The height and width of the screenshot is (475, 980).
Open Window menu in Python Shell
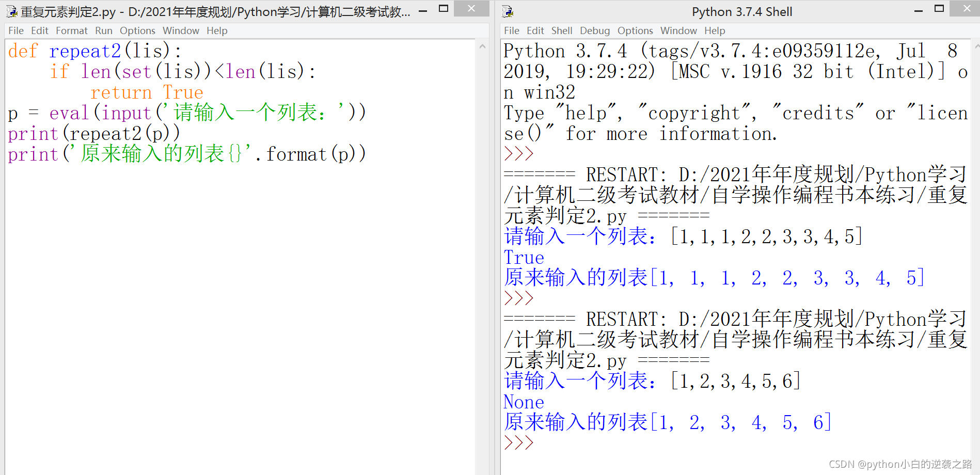click(x=678, y=30)
